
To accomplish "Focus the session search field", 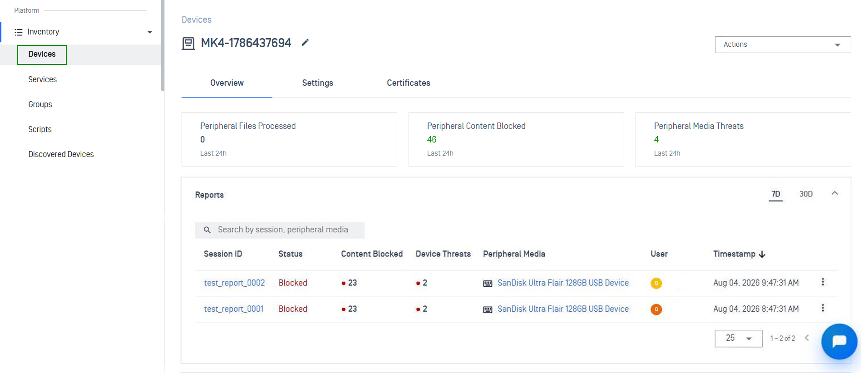I will pyautogui.click(x=280, y=230).
